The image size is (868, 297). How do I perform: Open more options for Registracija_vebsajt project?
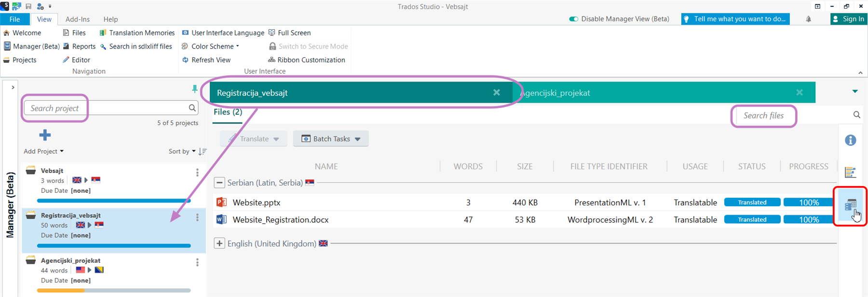197,217
